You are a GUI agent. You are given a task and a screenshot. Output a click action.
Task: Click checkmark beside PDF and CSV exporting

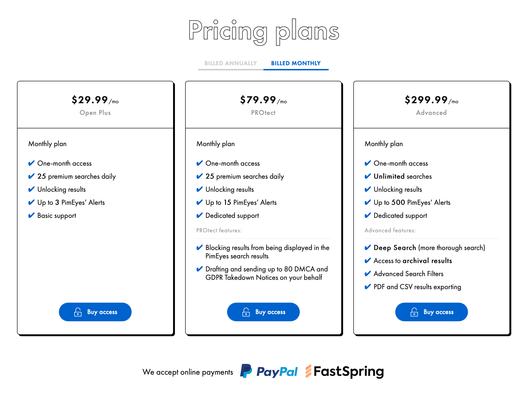pyautogui.click(x=368, y=287)
